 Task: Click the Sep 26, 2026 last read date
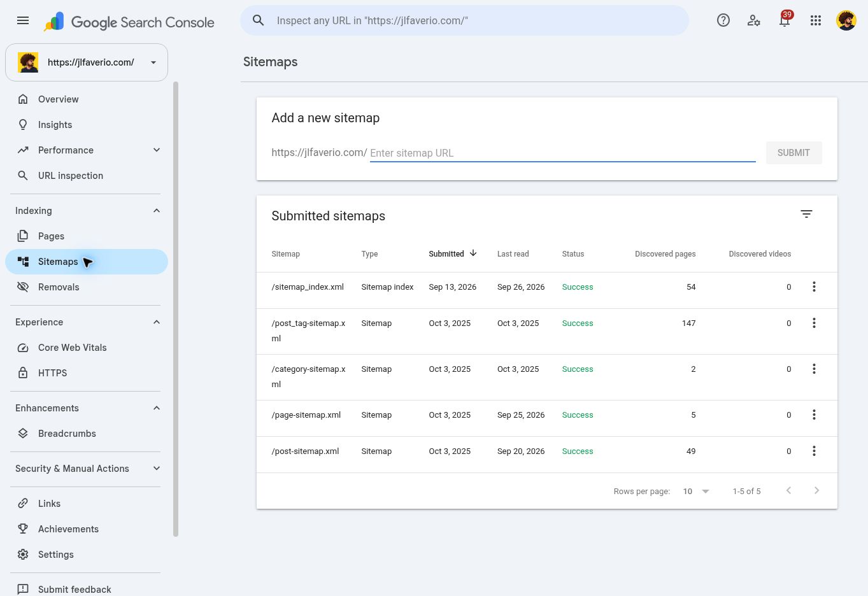pyautogui.click(x=520, y=287)
